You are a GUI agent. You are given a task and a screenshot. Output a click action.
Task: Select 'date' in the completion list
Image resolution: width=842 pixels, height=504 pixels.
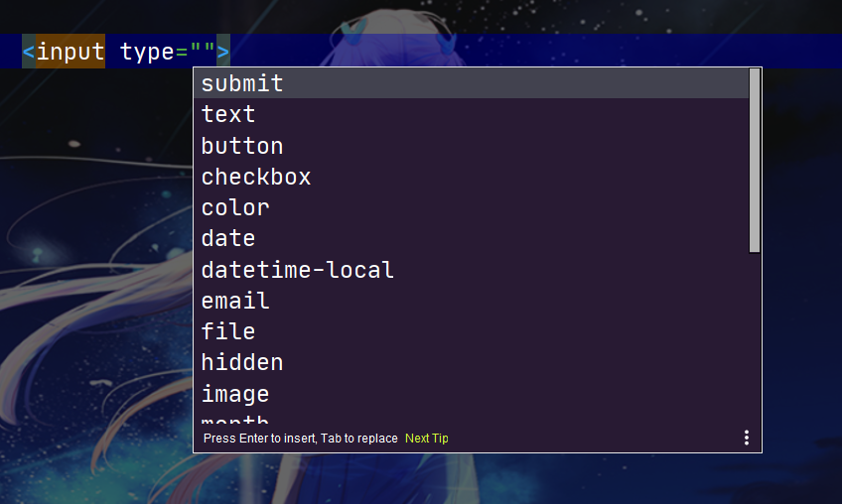tap(471, 238)
